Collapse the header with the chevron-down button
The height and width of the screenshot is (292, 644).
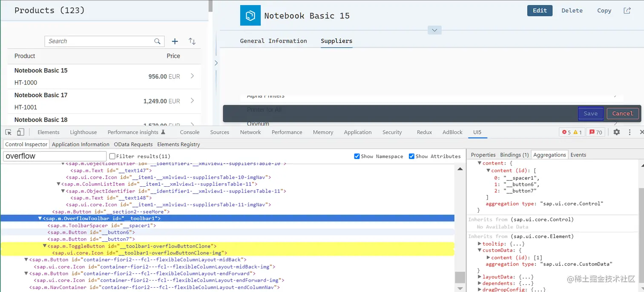(x=434, y=30)
